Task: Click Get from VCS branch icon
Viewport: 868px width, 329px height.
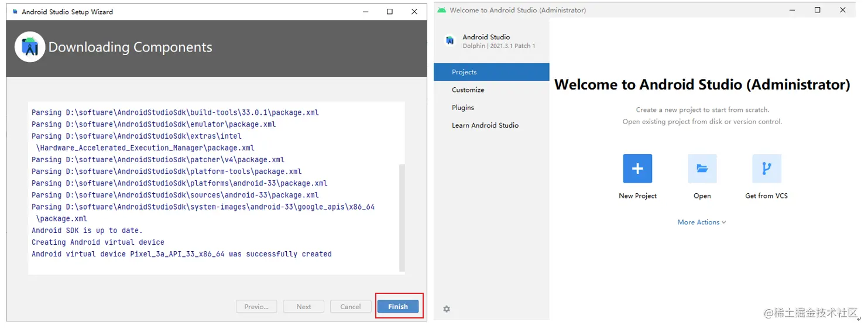Action: pyautogui.click(x=766, y=169)
